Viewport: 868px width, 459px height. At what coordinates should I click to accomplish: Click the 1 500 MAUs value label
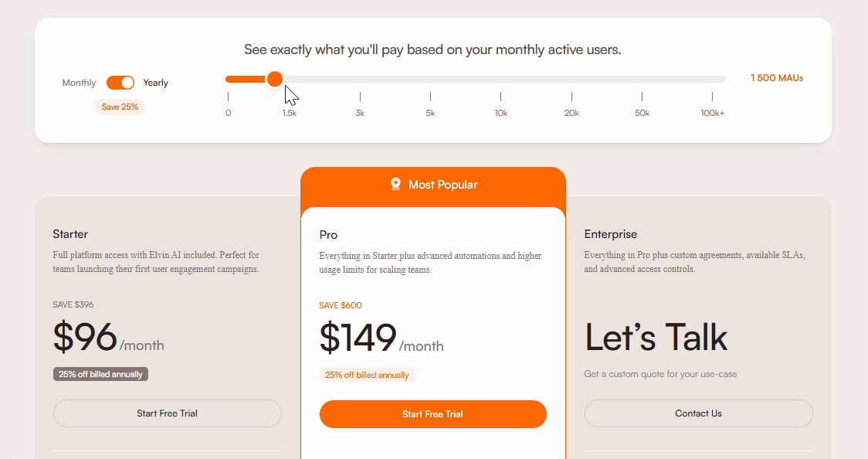pyautogui.click(x=777, y=78)
